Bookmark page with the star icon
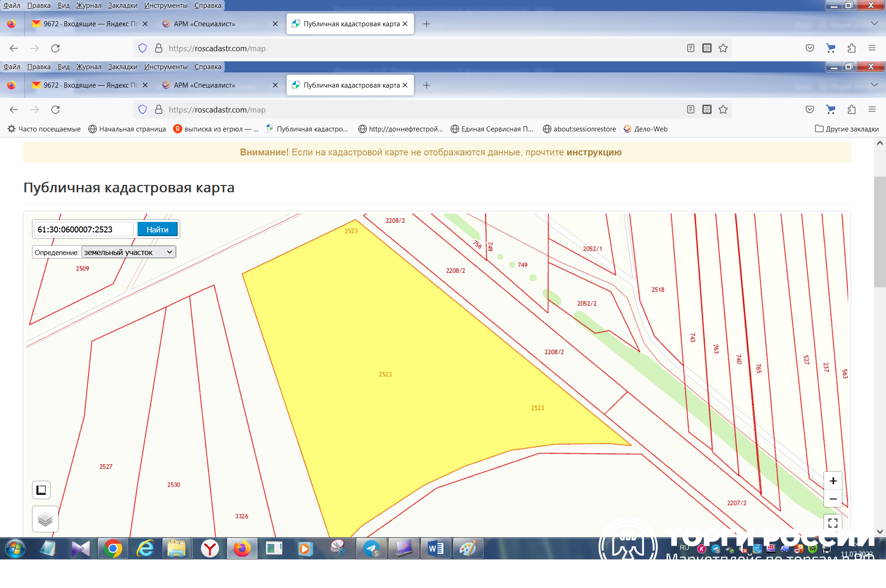 pos(723,110)
